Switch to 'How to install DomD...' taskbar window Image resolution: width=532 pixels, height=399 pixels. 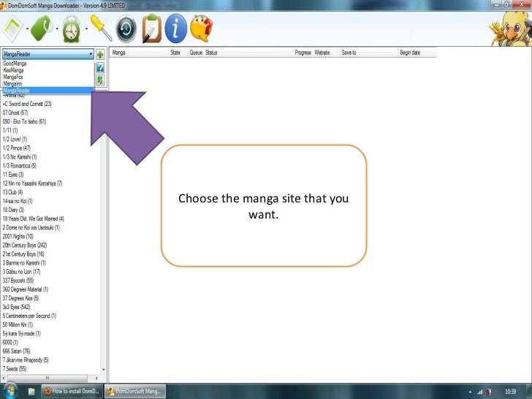coord(72,391)
